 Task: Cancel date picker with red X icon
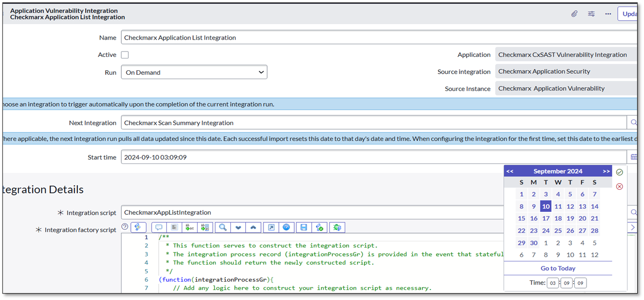pos(619,187)
